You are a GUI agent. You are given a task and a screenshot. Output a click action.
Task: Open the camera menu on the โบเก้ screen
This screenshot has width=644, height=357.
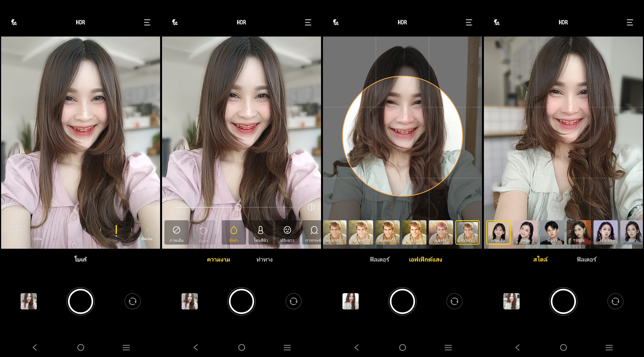point(147,22)
